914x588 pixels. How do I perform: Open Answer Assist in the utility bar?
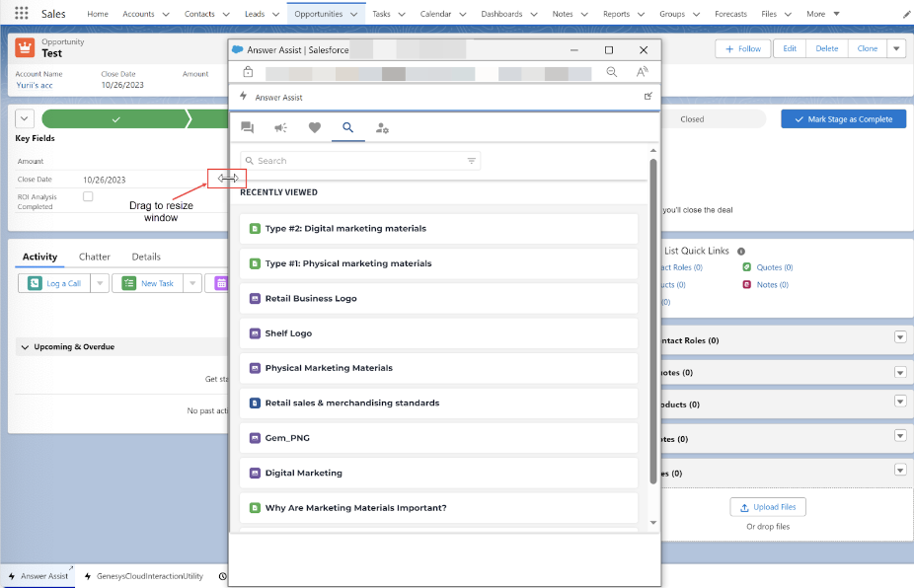(x=38, y=576)
